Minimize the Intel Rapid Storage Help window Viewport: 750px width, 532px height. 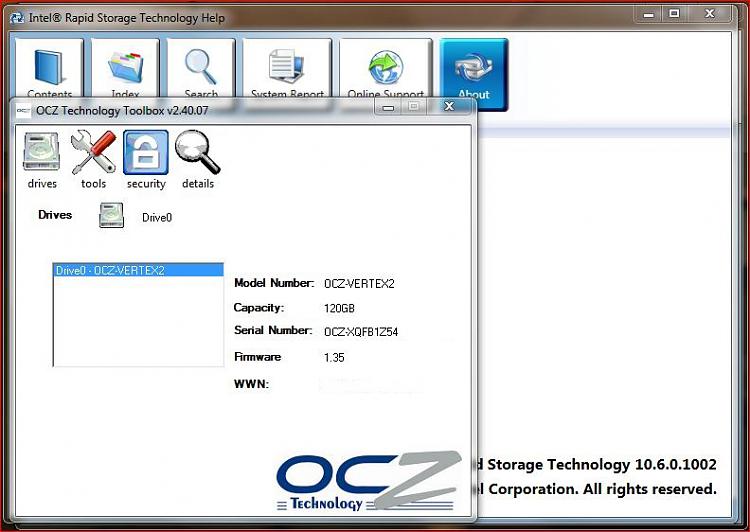pos(649,14)
